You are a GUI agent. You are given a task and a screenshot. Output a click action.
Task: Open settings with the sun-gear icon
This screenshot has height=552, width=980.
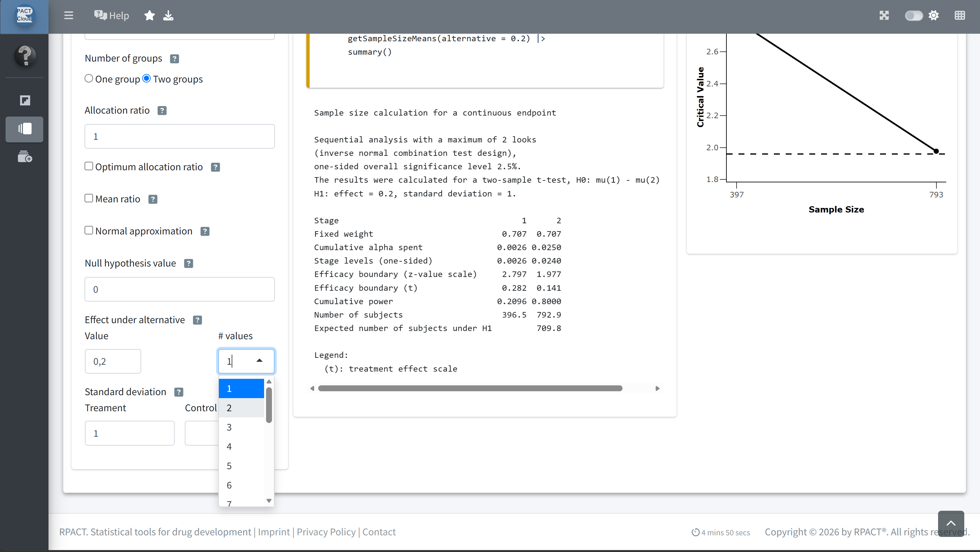click(x=933, y=15)
